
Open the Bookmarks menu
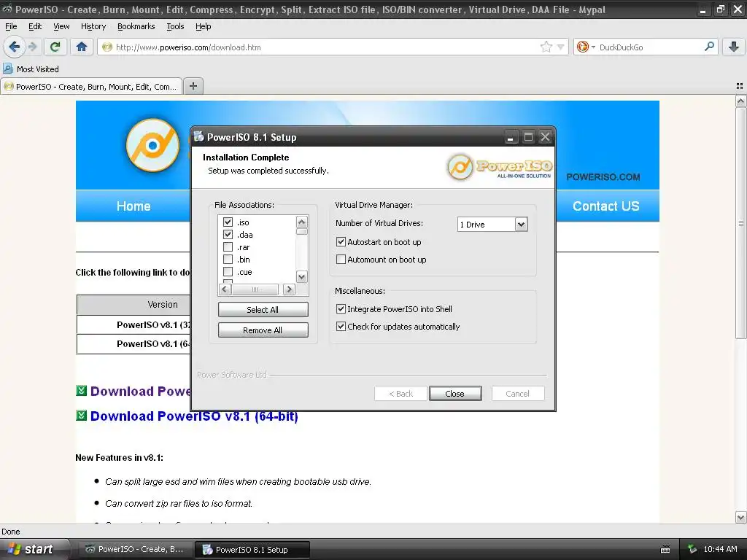(x=136, y=26)
